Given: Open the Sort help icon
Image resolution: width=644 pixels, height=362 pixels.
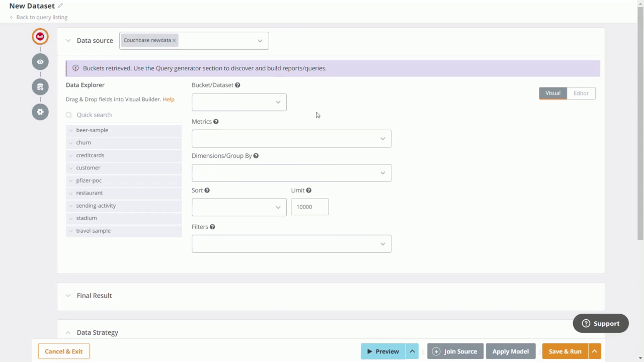Looking at the screenshot, I should [207, 190].
